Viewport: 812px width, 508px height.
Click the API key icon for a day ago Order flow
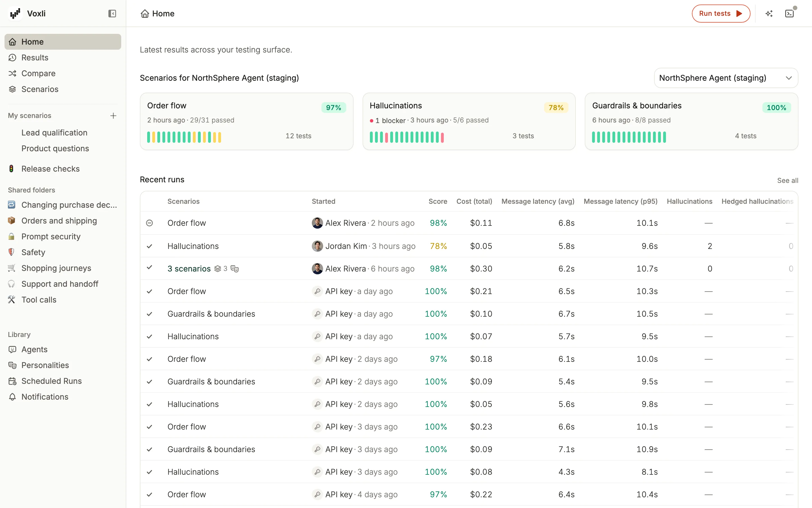click(x=317, y=291)
